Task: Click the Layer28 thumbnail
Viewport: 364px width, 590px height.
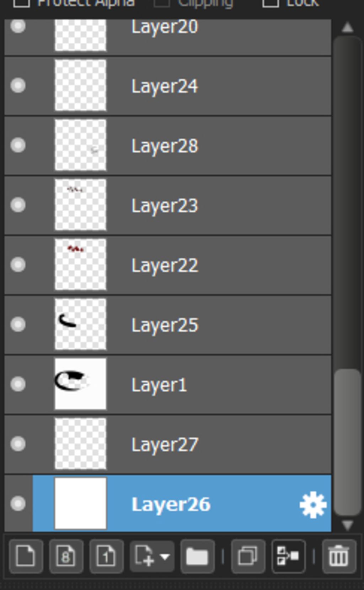Action: click(80, 145)
